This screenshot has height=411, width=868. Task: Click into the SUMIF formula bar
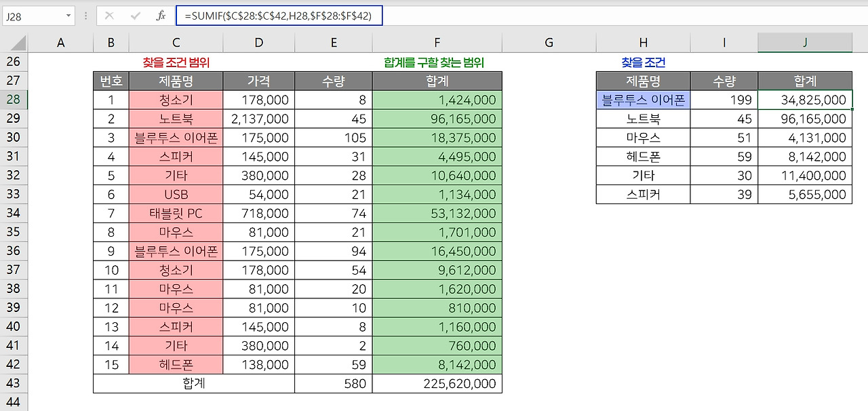tap(279, 16)
